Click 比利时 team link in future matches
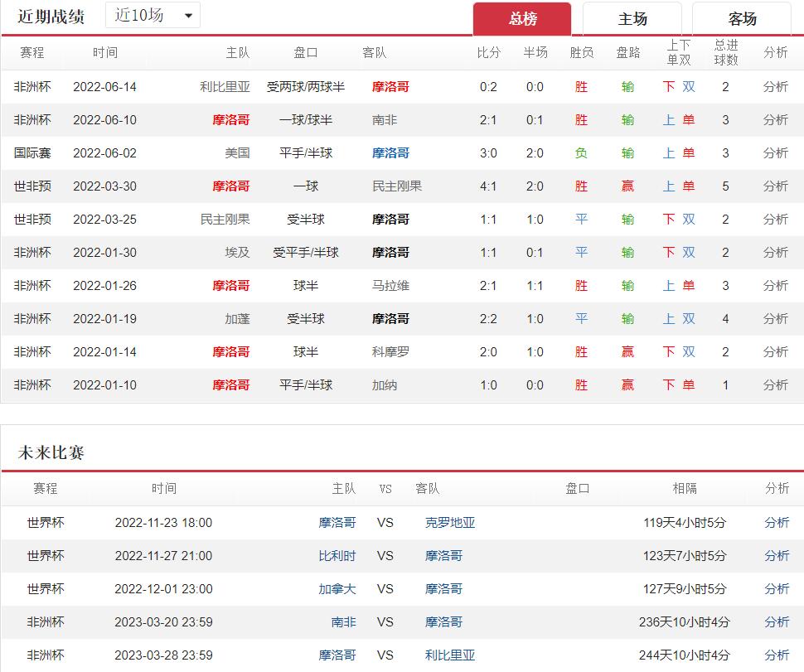Image resolution: width=804 pixels, height=672 pixels. [x=337, y=556]
